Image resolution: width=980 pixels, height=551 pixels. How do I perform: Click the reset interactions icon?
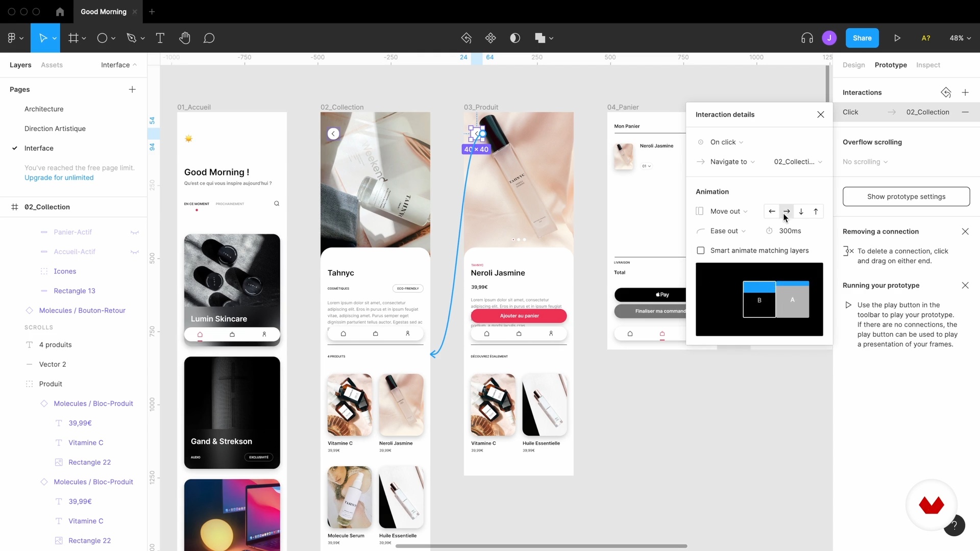(x=946, y=92)
